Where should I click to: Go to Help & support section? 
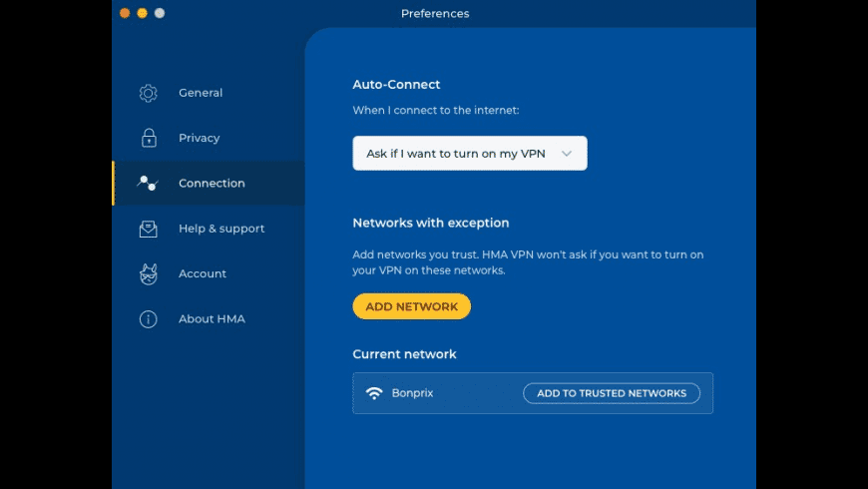209,229
